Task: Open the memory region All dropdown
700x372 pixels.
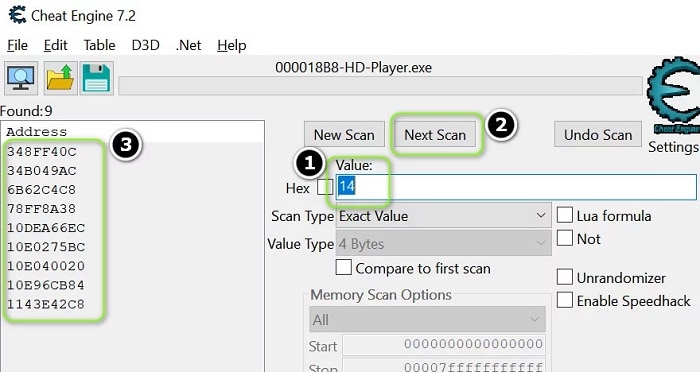Action: tap(427, 319)
